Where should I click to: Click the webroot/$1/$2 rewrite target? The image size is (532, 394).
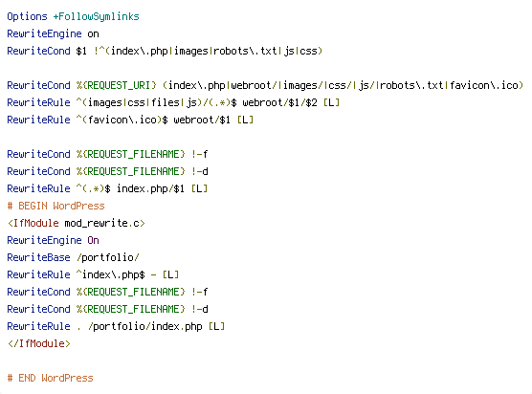pyautogui.click(x=279, y=102)
